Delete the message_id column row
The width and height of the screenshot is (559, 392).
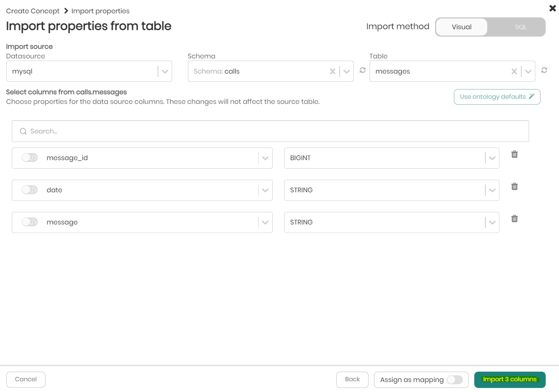coord(514,154)
